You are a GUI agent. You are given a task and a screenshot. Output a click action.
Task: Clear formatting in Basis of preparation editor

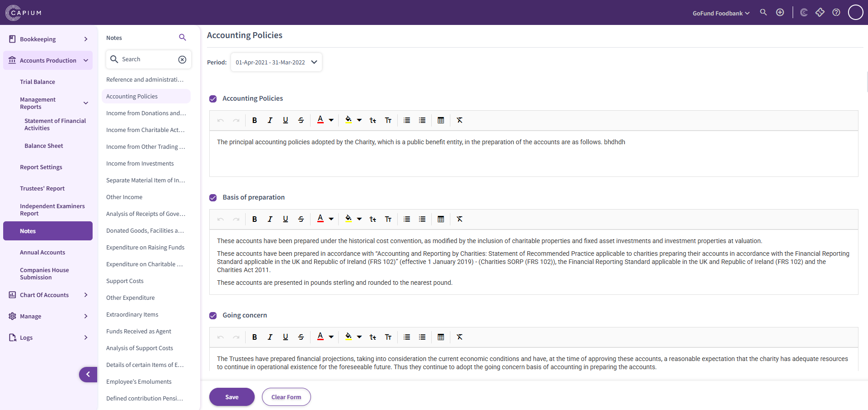click(460, 219)
